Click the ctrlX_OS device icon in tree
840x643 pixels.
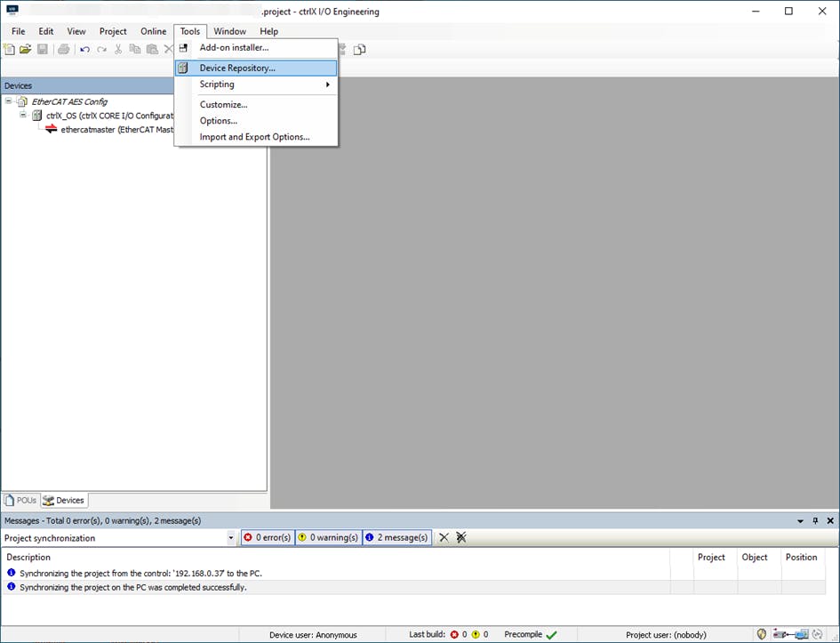click(x=37, y=116)
